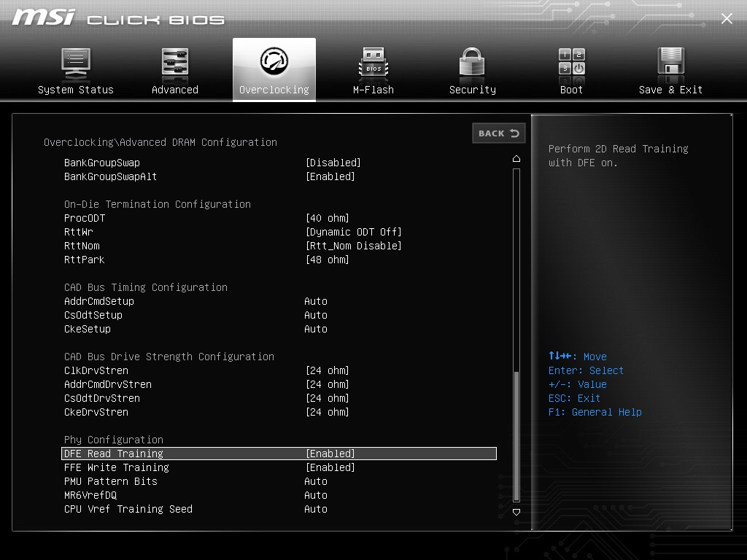The image size is (747, 560).
Task: Open the CsOdtDrvStren 24 ohm option
Action: point(328,398)
